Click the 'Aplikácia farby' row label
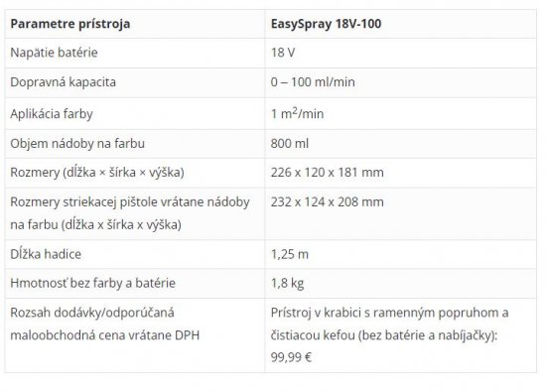This screenshot has height=392, width=546. tap(52, 114)
